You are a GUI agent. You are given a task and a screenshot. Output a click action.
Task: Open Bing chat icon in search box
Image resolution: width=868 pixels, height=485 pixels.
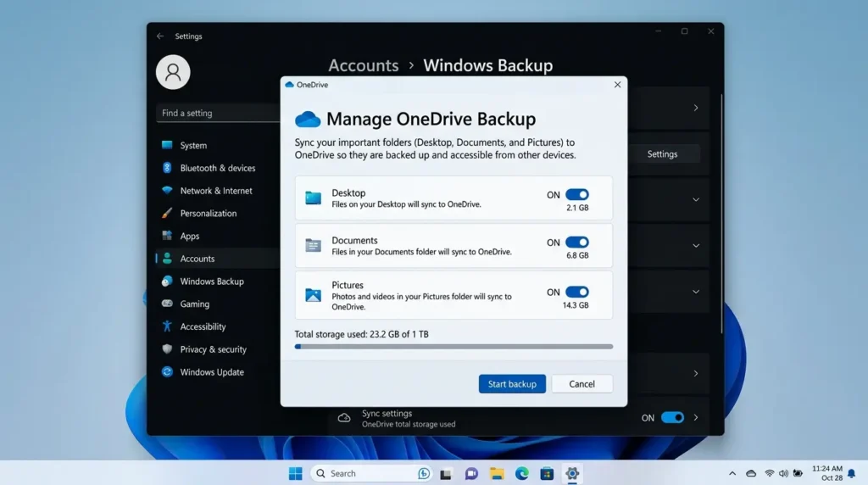pyautogui.click(x=424, y=473)
